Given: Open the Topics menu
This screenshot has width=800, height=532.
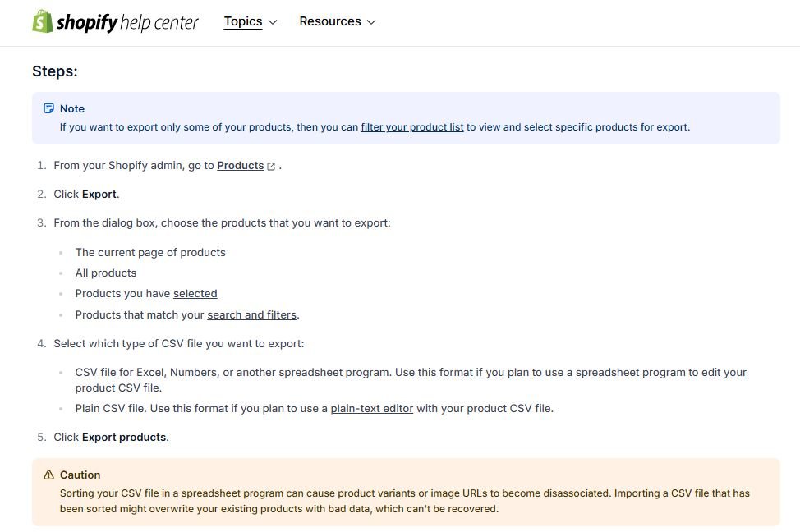Looking at the screenshot, I should click(x=250, y=21).
